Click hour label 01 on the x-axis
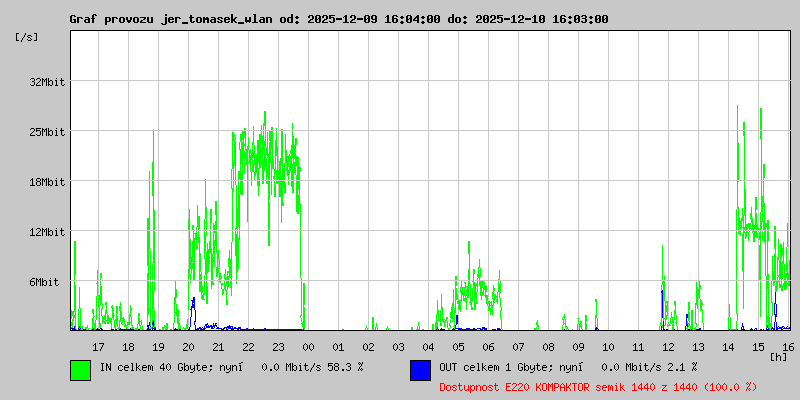Viewport: 800px width, 400px height. point(338,347)
